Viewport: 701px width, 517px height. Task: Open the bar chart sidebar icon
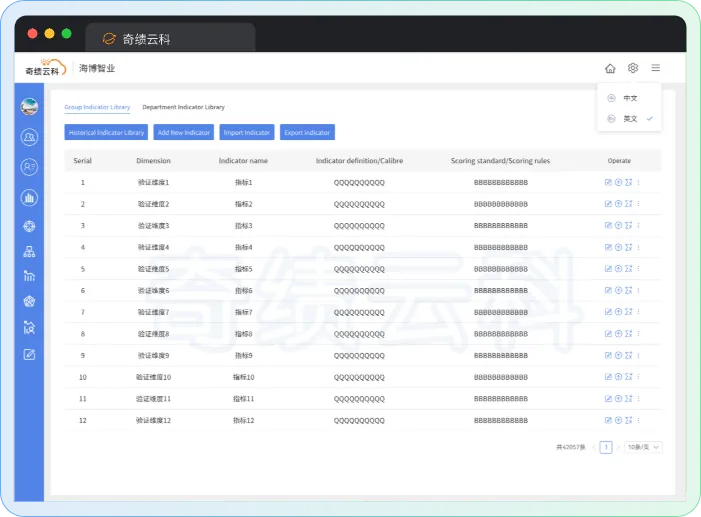pos(29,197)
